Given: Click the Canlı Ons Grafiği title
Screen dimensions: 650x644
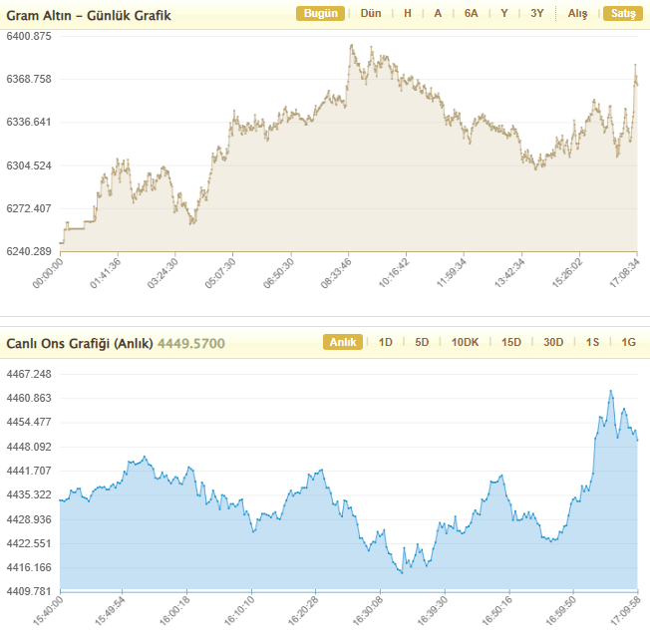Looking at the screenshot, I should pyautogui.click(x=80, y=344).
